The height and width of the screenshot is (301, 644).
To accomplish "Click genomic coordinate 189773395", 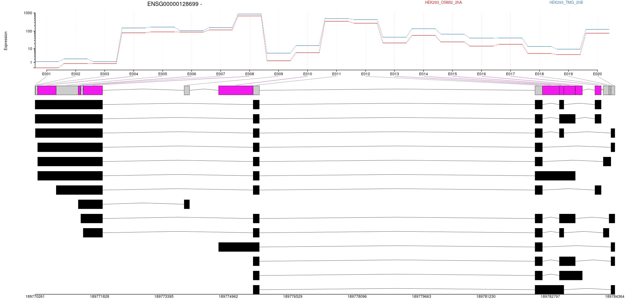I will click(164, 297).
